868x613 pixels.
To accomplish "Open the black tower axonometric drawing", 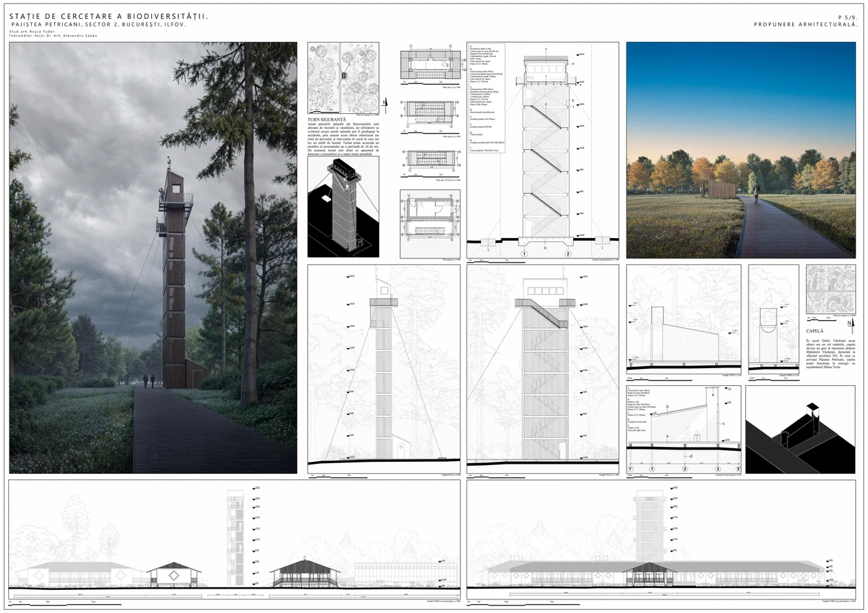I will click(x=343, y=207).
